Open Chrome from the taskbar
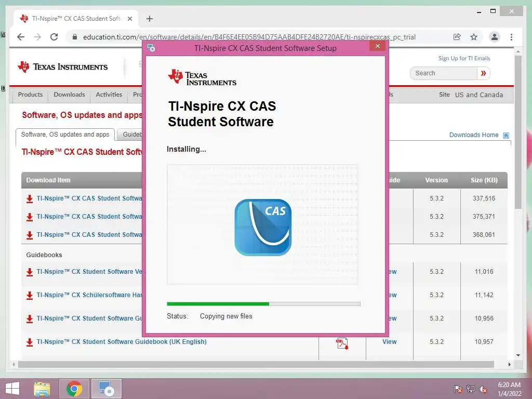The image size is (532, 399). click(74, 389)
